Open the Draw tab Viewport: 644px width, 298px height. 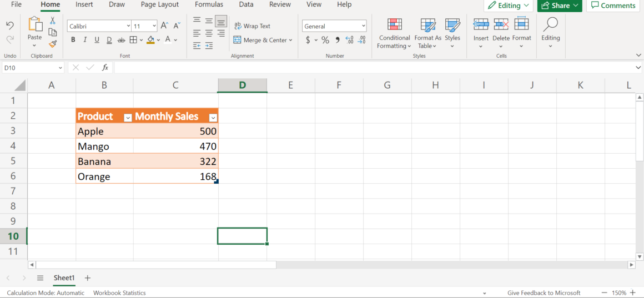coord(117,4)
